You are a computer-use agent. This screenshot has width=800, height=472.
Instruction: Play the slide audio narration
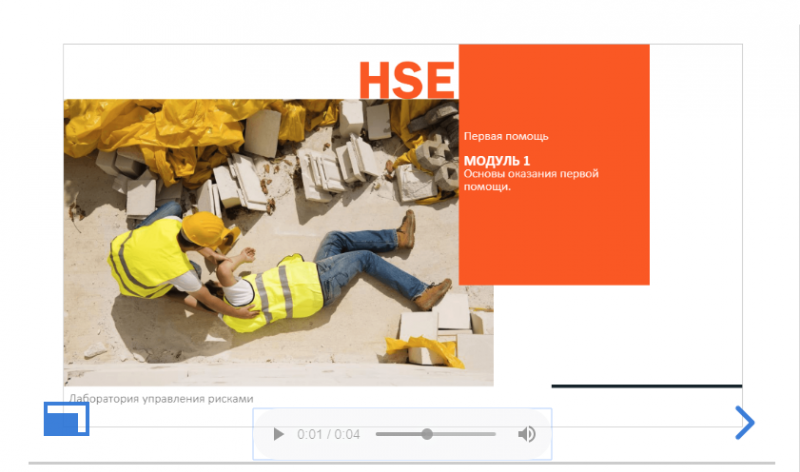tap(279, 434)
